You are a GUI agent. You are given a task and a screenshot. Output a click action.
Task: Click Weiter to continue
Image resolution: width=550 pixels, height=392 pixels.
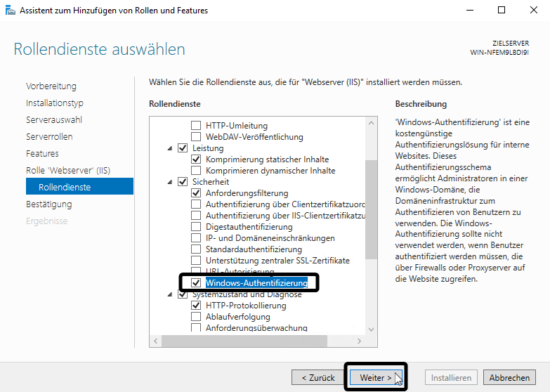[x=376, y=378]
